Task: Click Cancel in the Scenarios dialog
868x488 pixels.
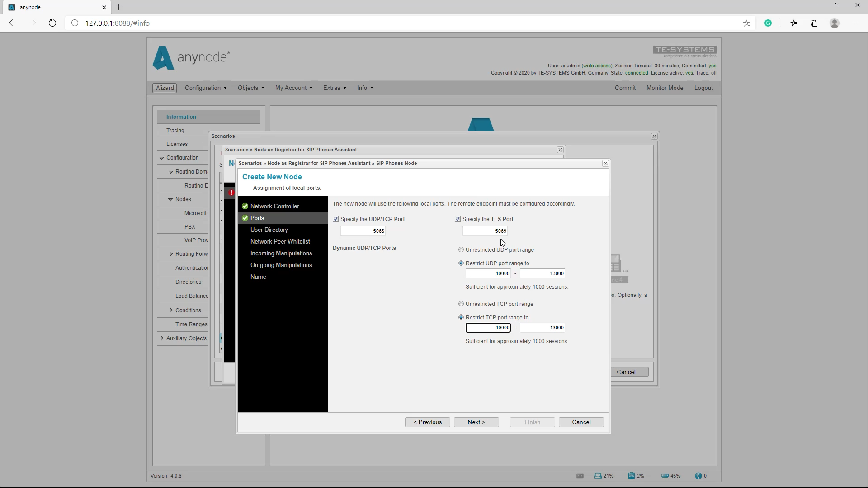Action: coord(629,372)
